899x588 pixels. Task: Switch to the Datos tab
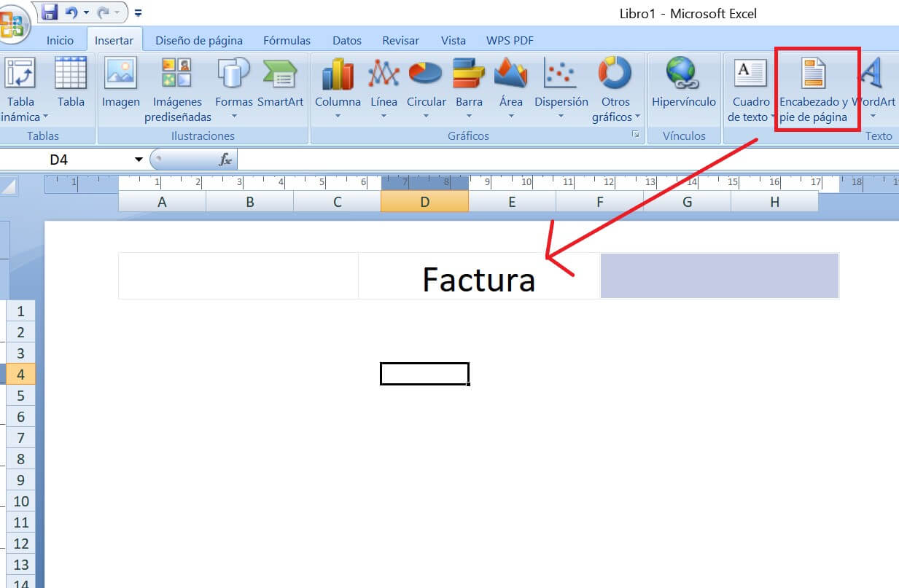point(347,41)
